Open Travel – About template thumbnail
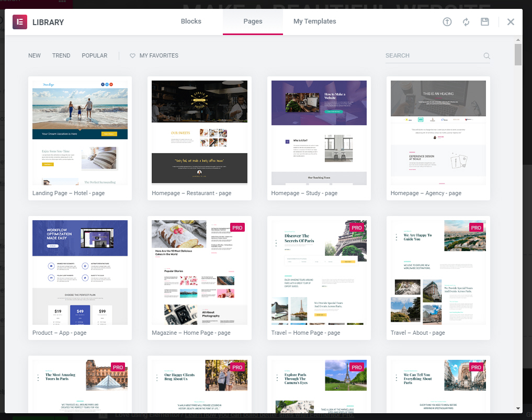The image size is (532, 420). point(438,273)
